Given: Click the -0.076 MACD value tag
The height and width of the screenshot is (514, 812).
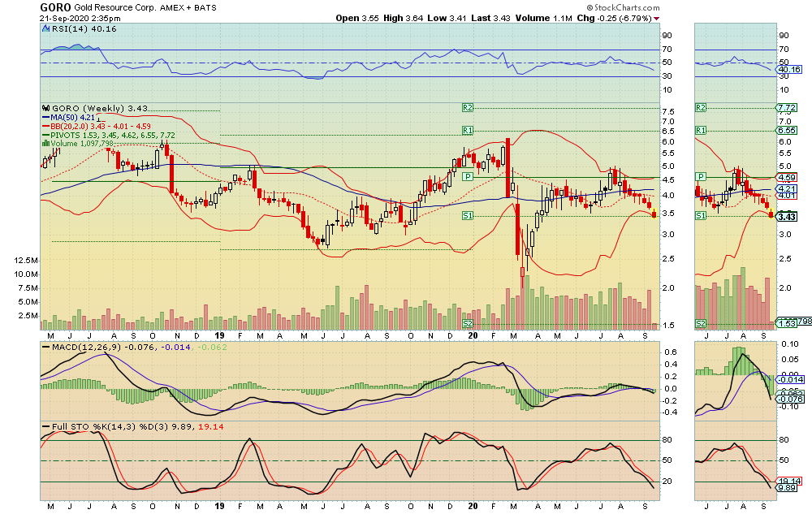Looking at the screenshot, I should coord(791,399).
